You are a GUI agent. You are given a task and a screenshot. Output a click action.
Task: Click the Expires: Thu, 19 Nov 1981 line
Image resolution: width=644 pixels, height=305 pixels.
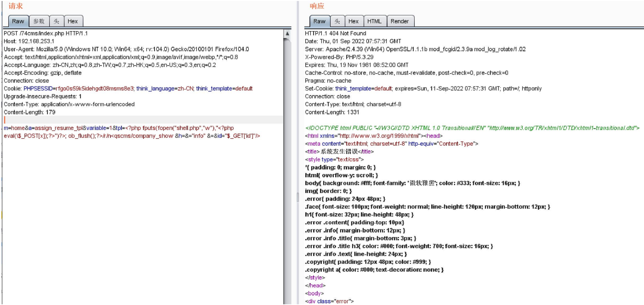click(x=357, y=65)
